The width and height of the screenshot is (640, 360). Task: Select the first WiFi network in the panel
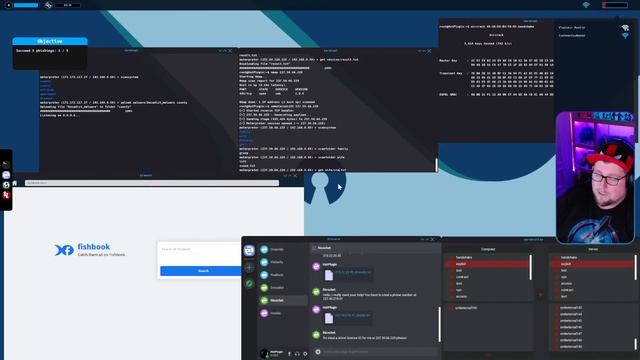[x=594, y=27]
